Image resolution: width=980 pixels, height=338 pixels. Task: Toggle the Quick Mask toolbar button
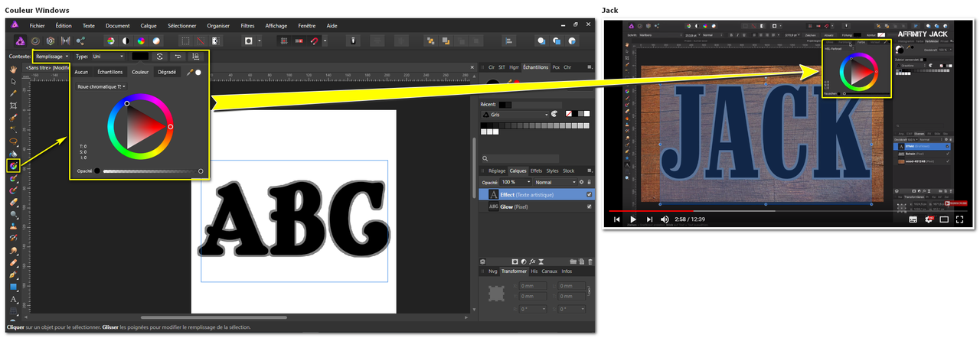pos(250,41)
